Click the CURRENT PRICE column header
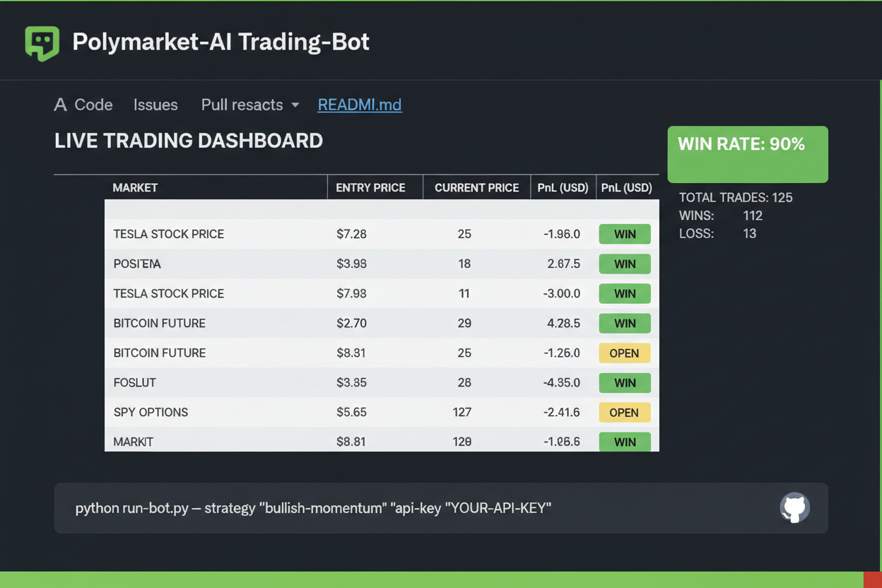Viewport: 882px width, 588px height. pos(476,187)
